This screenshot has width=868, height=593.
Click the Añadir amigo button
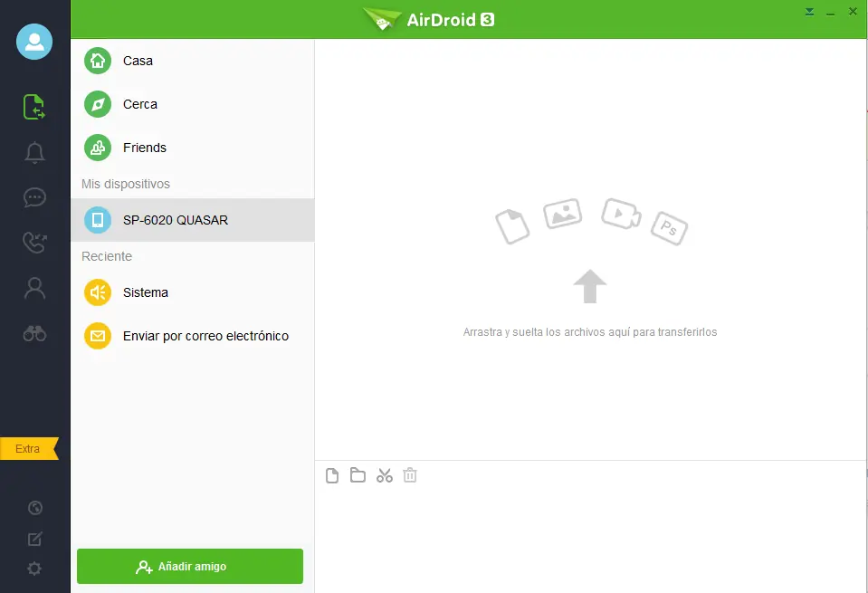pyautogui.click(x=190, y=566)
